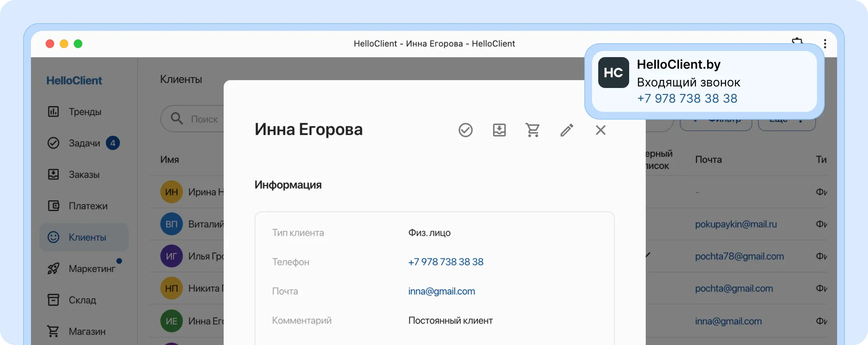Click the inna@gmail.com link in dialog

click(442, 291)
